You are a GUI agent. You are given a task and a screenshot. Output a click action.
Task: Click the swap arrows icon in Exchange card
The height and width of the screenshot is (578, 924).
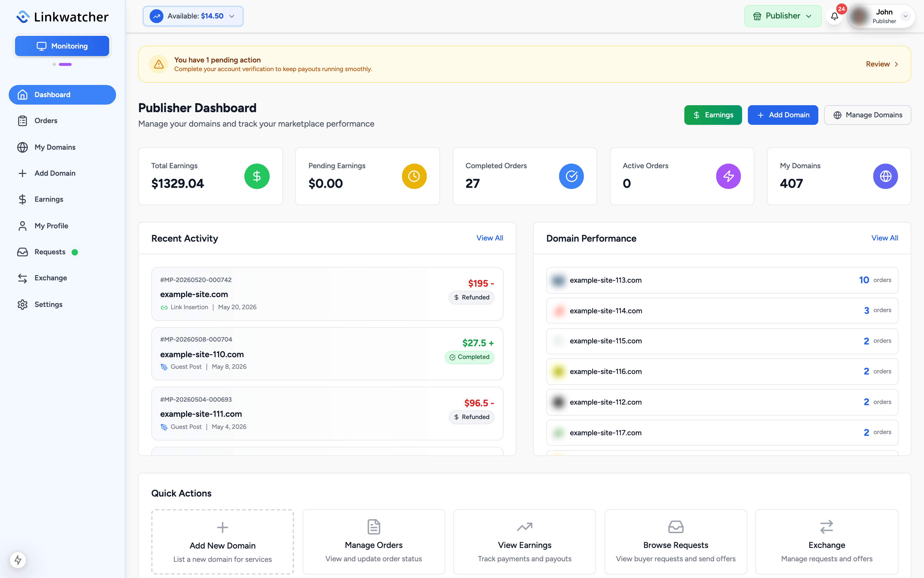click(827, 527)
